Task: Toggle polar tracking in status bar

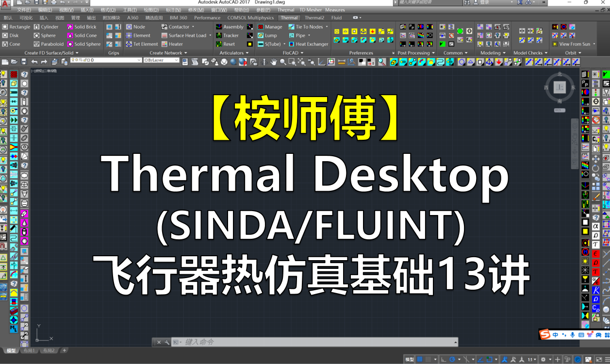Action: click(452, 360)
